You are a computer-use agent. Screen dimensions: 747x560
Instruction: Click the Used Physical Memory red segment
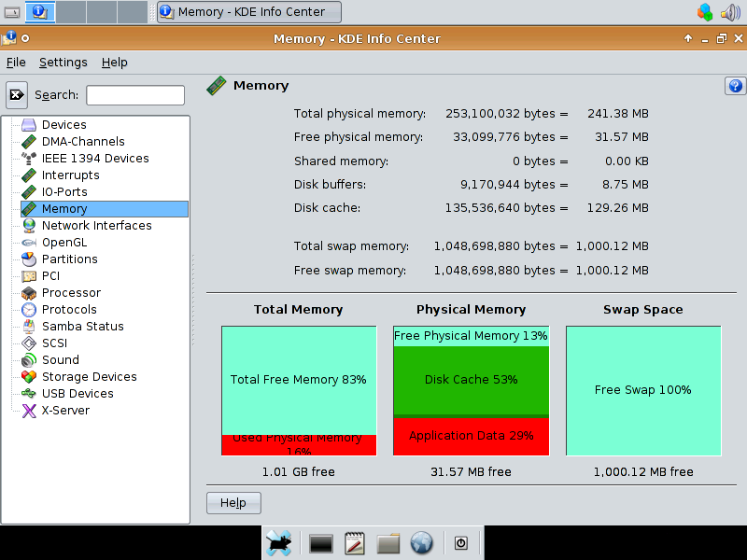(x=299, y=445)
